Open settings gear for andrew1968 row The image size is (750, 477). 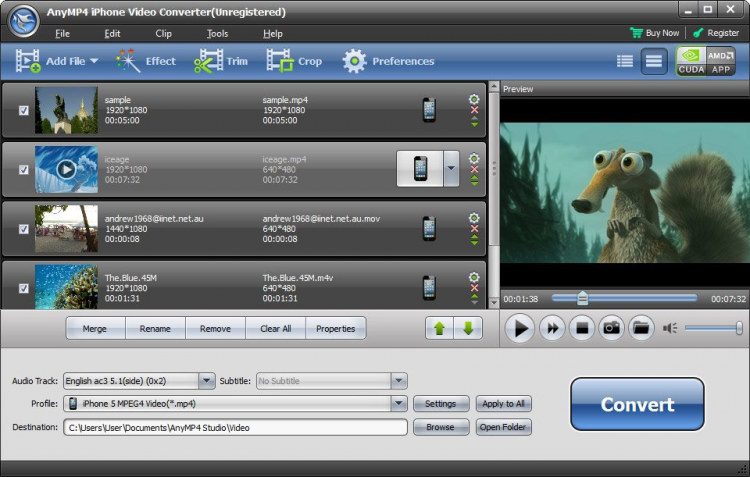coord(474,218)
